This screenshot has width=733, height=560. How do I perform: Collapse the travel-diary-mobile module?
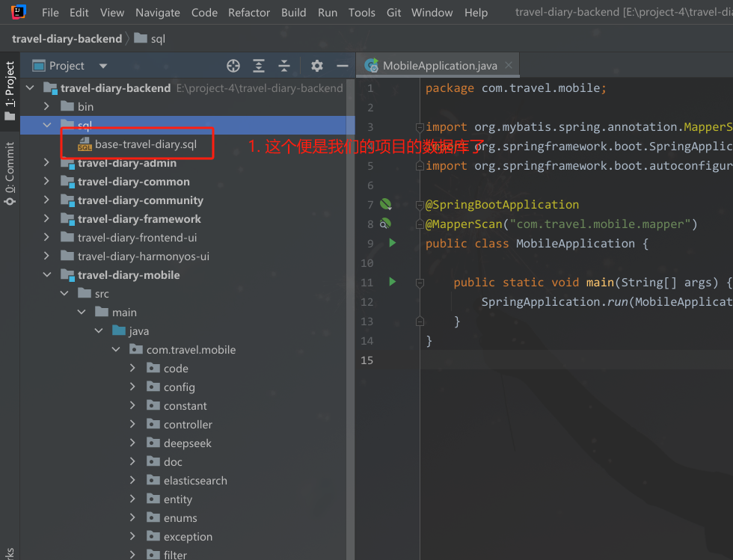pos(47,274)
